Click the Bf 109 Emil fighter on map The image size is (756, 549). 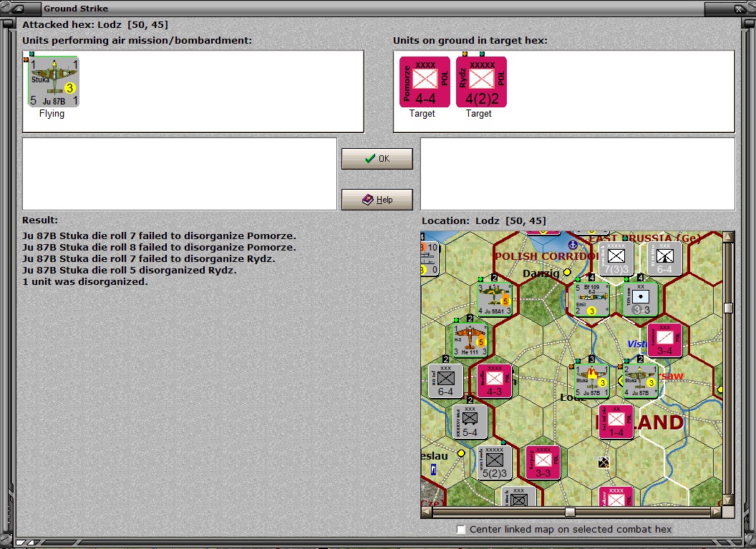(x=592, y=299)
